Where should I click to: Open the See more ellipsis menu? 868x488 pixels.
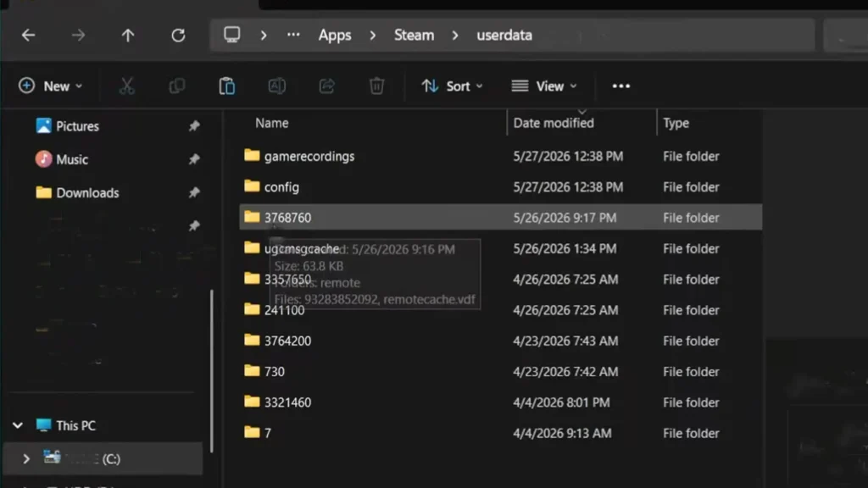point(621,86)
